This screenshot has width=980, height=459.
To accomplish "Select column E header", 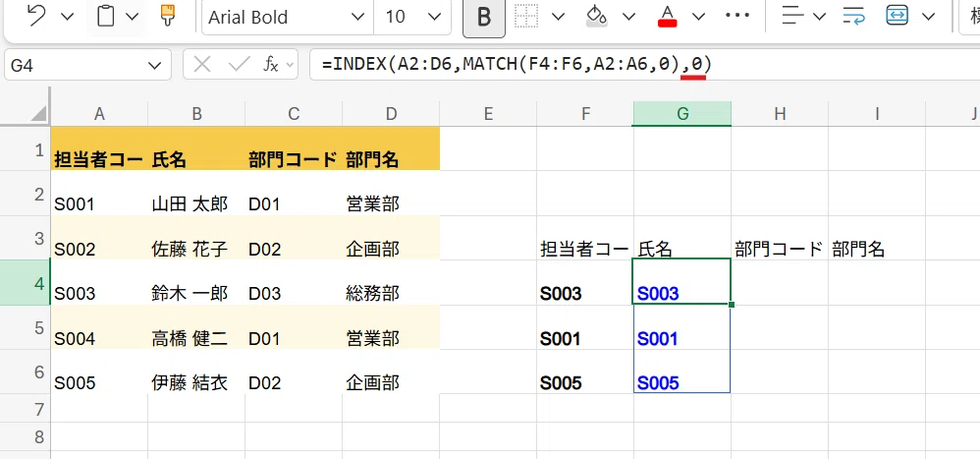I will point(488,114).
